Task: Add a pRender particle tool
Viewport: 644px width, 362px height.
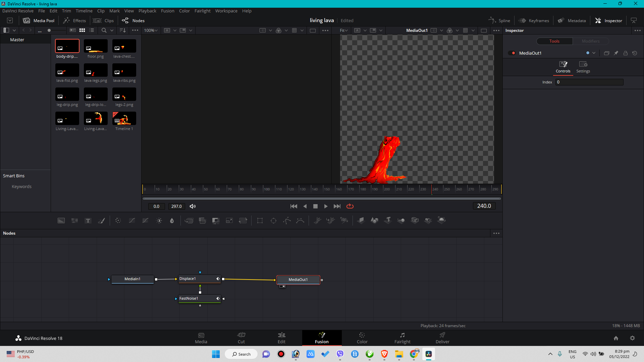Action: 344,221
